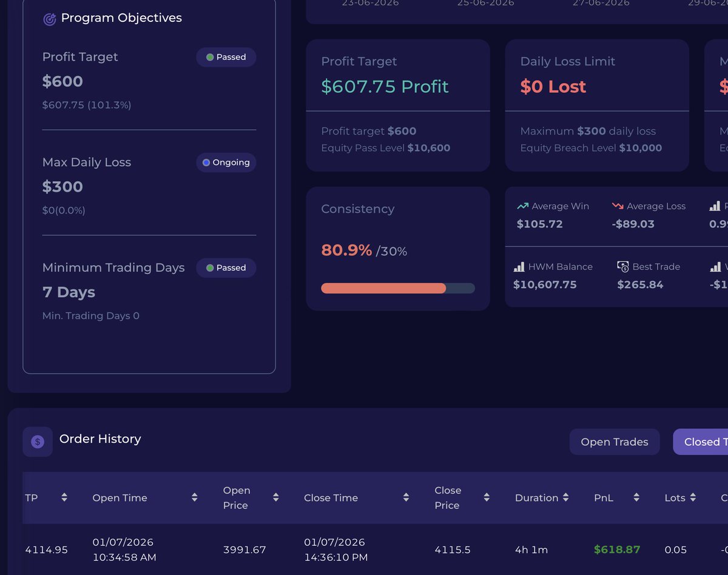The image size is (728, 575).
Task: Click the 0.05 lots cell
Action: click(x=676, y=550)
